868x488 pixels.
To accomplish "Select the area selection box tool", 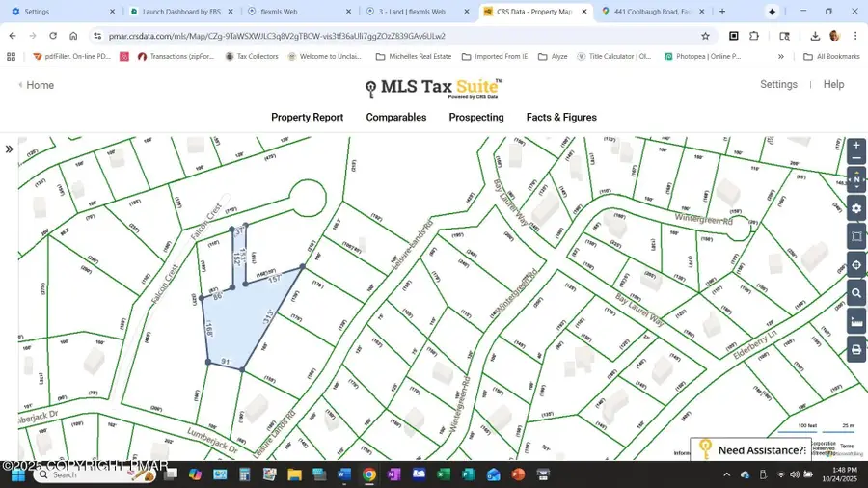I will pyautogui.click(x=855, y=236).
